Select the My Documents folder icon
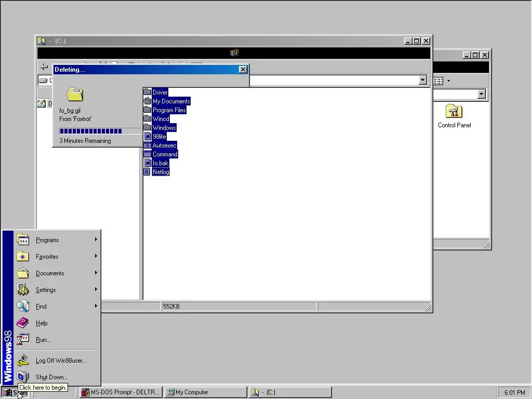 (147, 101)
